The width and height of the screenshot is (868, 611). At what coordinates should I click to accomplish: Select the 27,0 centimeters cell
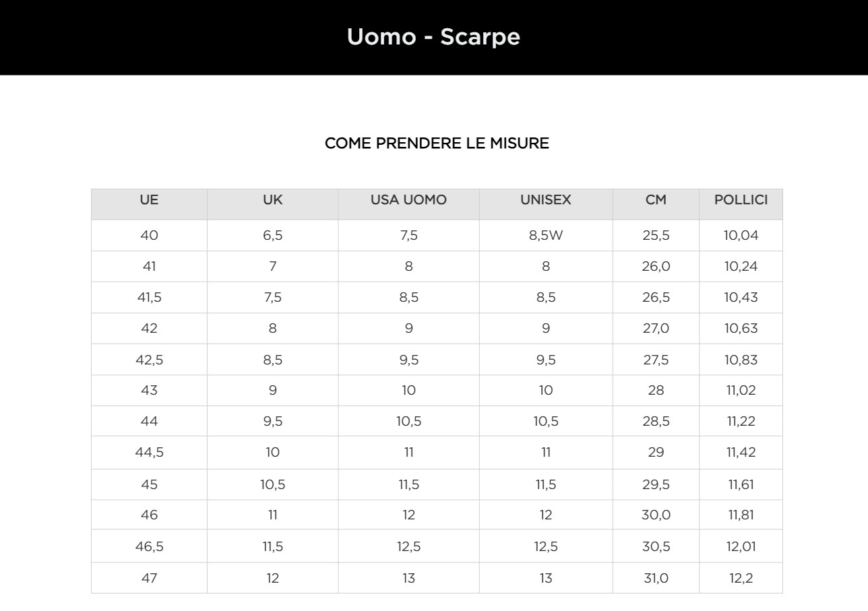click(x=656, y=328)
